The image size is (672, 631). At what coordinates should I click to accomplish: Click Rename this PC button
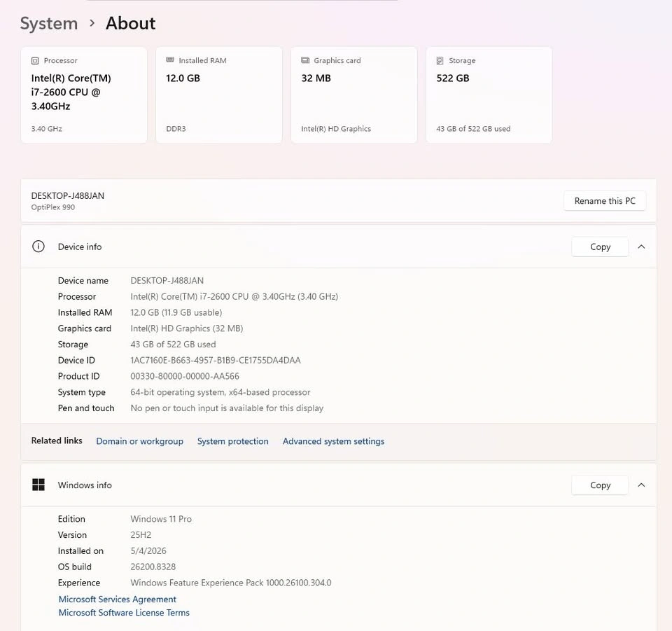[605, 200]
